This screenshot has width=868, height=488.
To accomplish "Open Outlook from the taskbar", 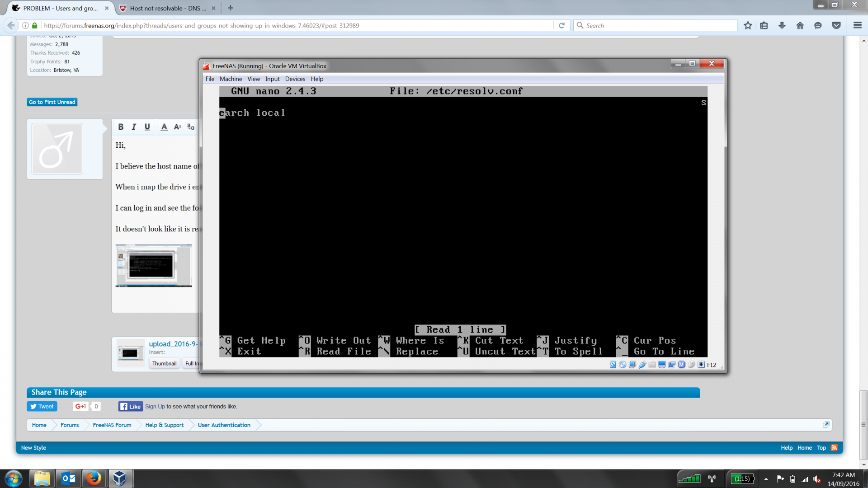I will pyautogui.click(x=68, y=479).
